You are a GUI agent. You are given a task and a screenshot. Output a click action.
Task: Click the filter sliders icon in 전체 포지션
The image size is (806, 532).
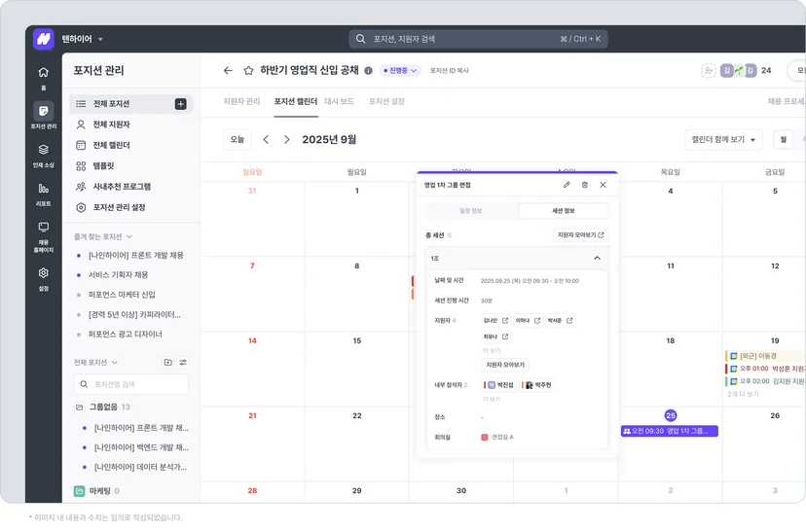coord(183,363)
